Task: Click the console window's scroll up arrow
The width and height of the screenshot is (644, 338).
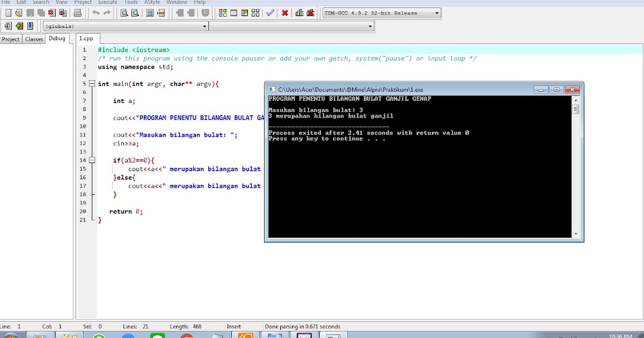Action: pos(576,100)
